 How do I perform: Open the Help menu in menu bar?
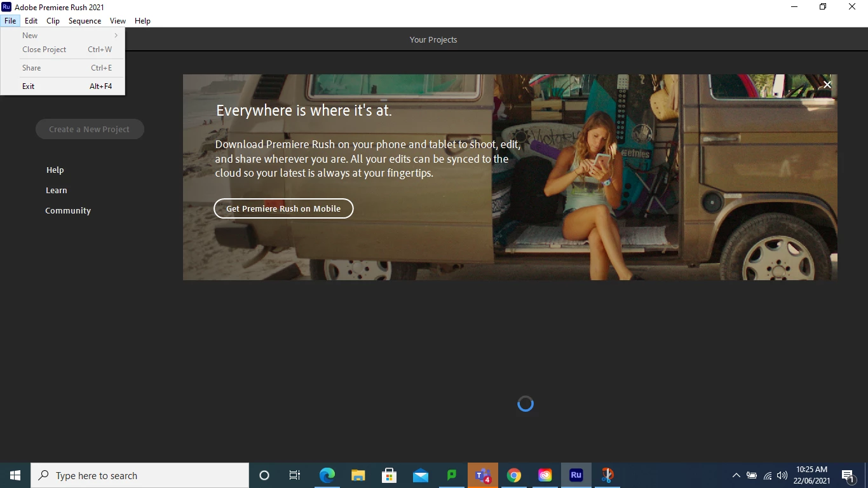(142, 21)
